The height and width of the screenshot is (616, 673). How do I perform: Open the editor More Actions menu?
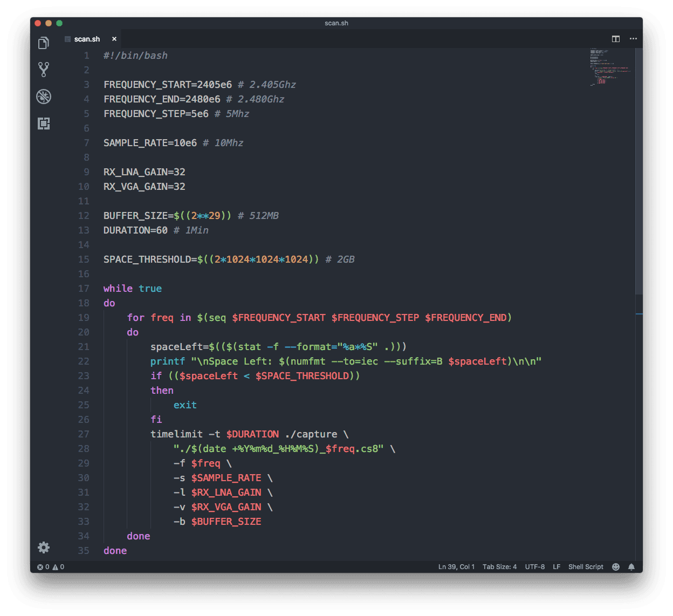pyautogui.click(x=633, y=39)
